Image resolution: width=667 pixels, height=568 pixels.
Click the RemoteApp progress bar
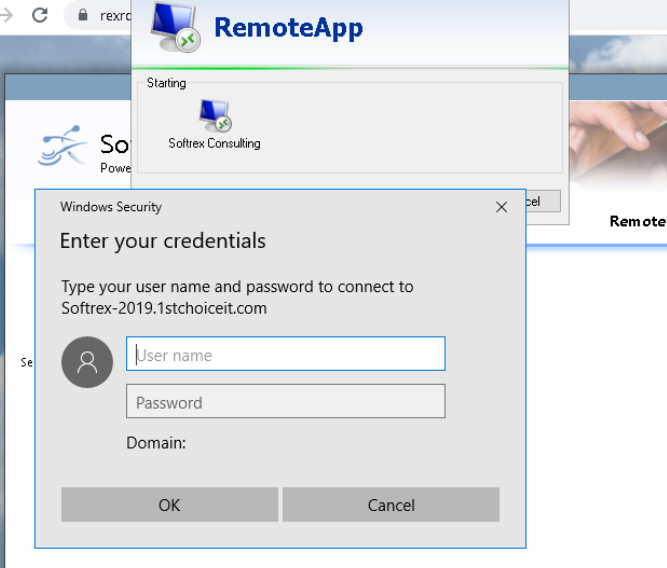(350, 68)
